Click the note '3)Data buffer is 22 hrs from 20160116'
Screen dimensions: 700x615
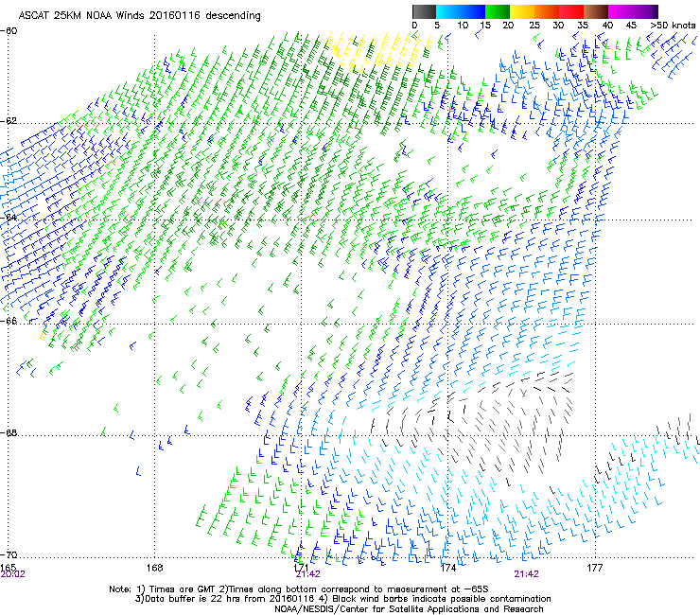(226, 599)
